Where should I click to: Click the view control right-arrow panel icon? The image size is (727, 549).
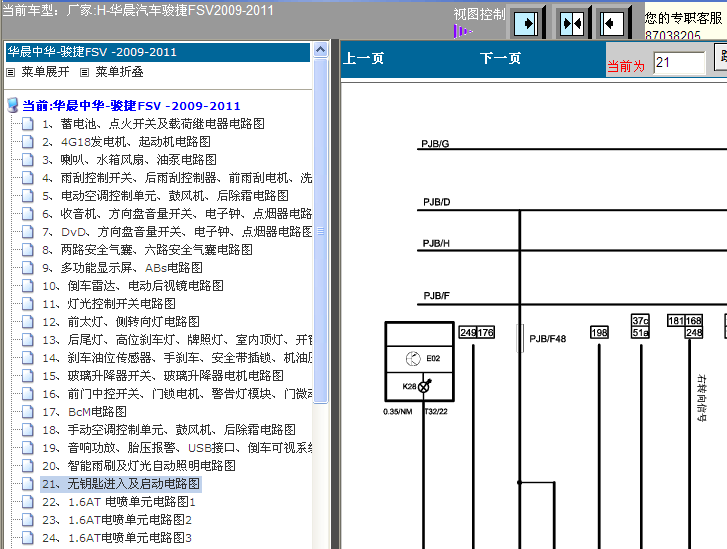527,23
